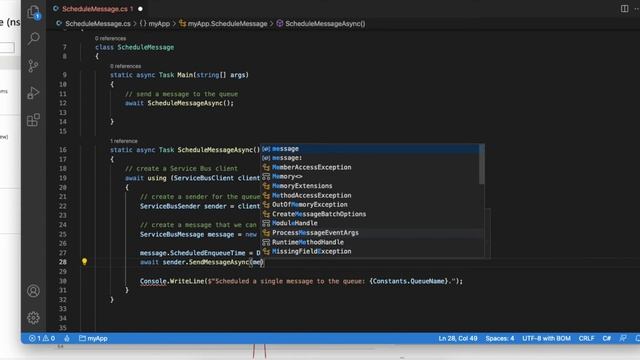Split the editor to the right
640x360 pixels.
[x=624, y=9]
